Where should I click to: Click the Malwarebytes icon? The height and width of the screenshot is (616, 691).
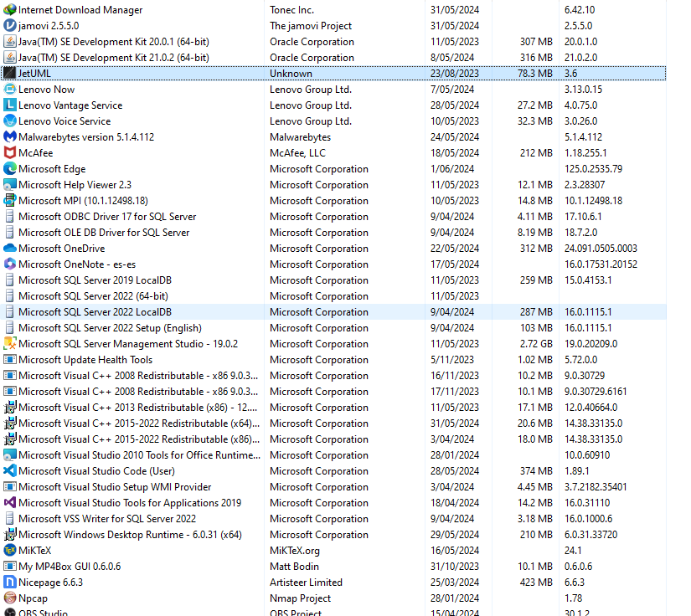[10, 137]
